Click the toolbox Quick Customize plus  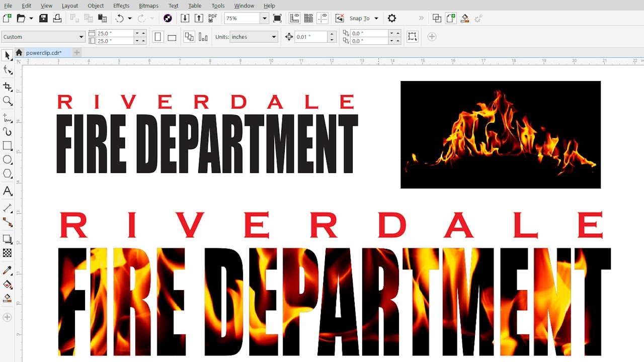click(7, 317)
